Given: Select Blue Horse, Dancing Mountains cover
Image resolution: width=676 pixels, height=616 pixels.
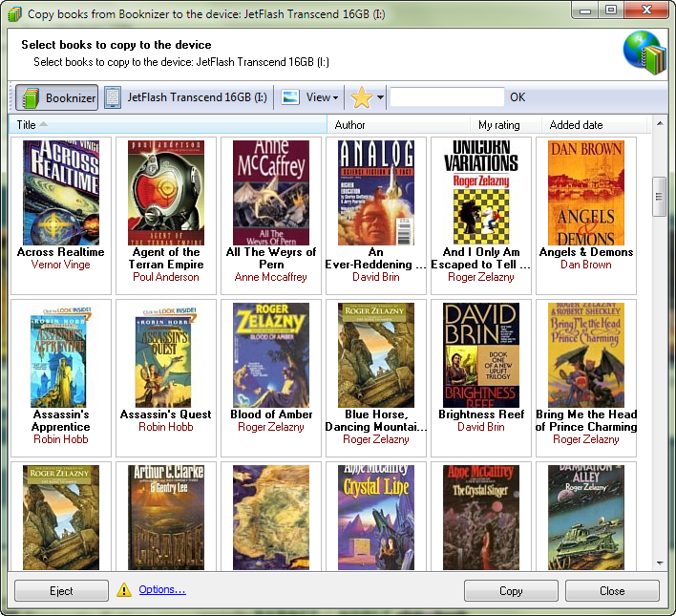Looking at the screenshot, I should pyautogui.click(x=376, y=355).
